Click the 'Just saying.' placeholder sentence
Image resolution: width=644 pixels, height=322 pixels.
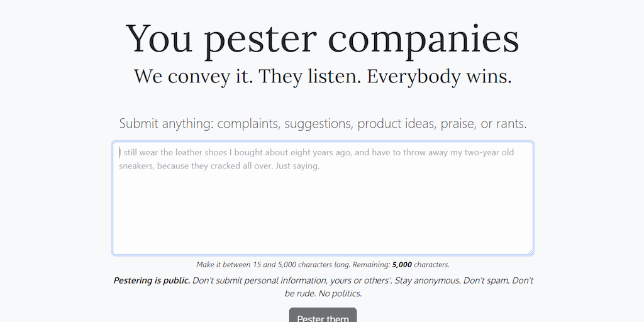(x=297, y=166)
